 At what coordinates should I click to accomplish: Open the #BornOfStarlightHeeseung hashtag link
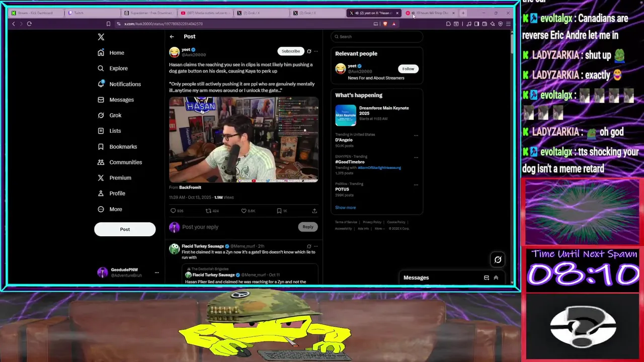[379, 168]
